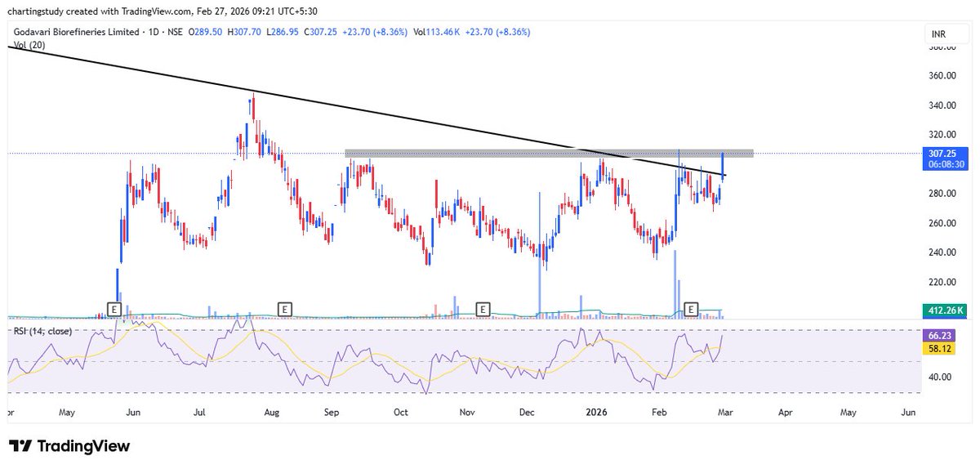Click the 240.00 price axis label
The height and width of the screenshot is (469, 980).
point(942,252)
